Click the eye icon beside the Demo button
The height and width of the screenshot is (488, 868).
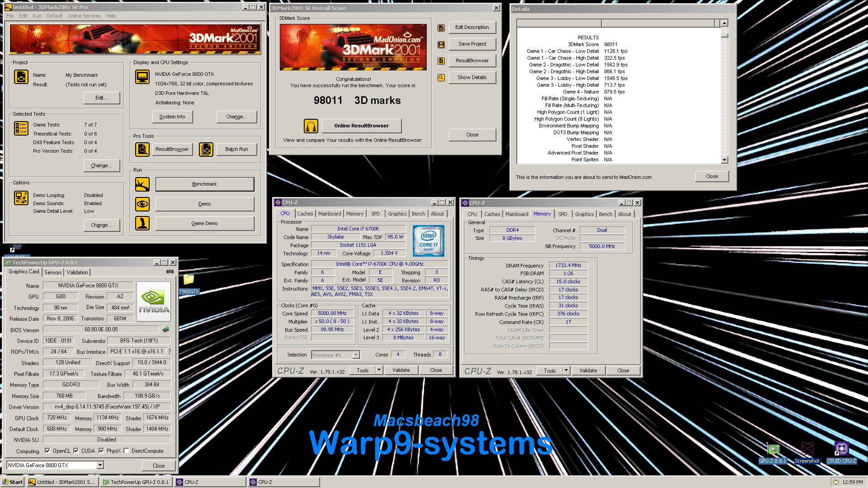142,204
